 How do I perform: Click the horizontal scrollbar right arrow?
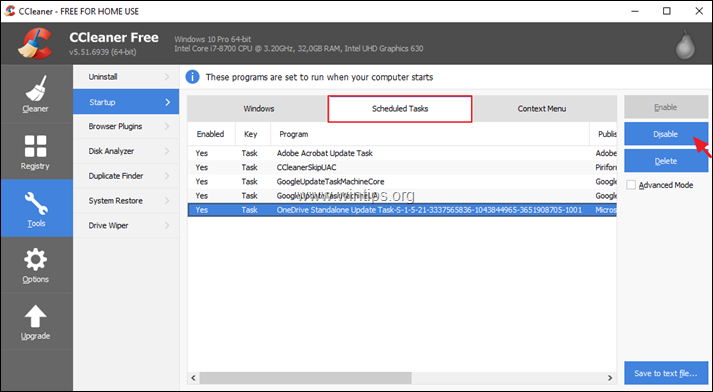coord(610,378)
